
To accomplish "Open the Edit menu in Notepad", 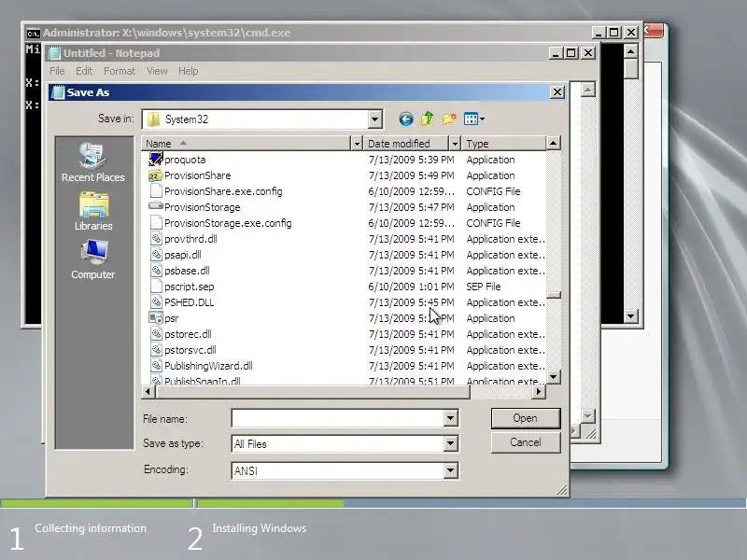I will (84, 71).
